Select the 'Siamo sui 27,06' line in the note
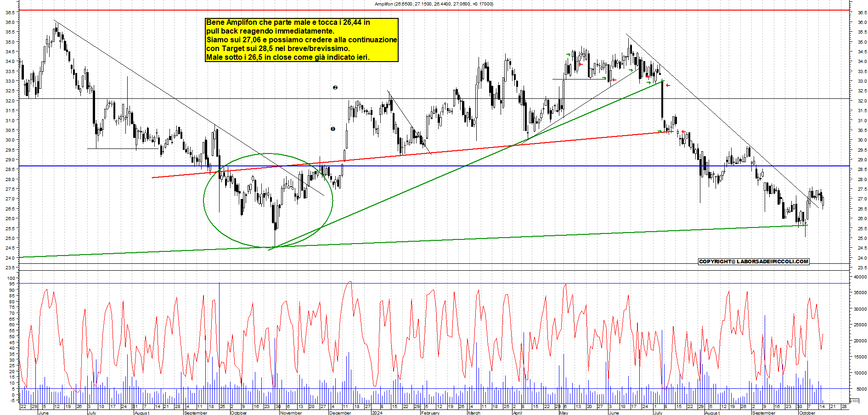 301,40
